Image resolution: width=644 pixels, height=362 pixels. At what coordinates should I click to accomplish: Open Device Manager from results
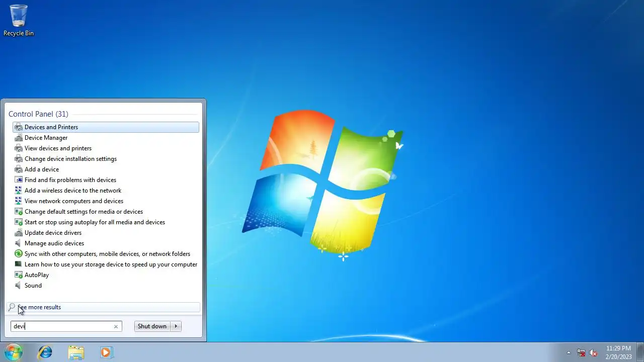click(x=106, y=138)
